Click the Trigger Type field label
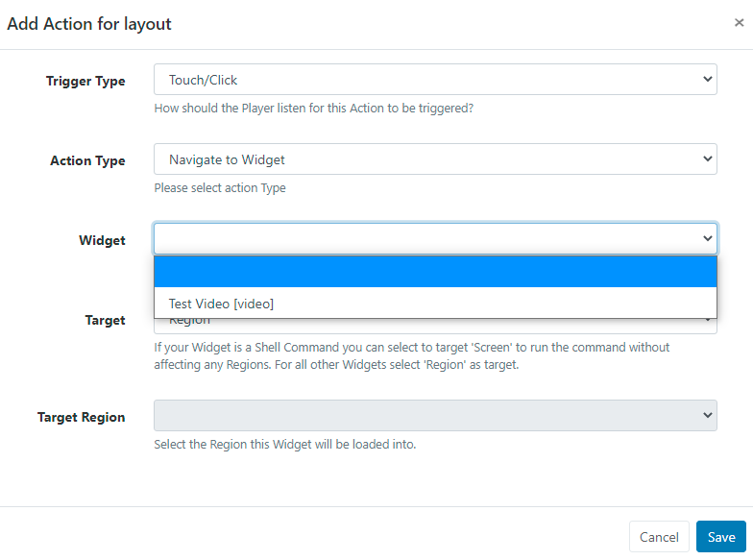This screenshot has width=753, height=560. [85, 82]
